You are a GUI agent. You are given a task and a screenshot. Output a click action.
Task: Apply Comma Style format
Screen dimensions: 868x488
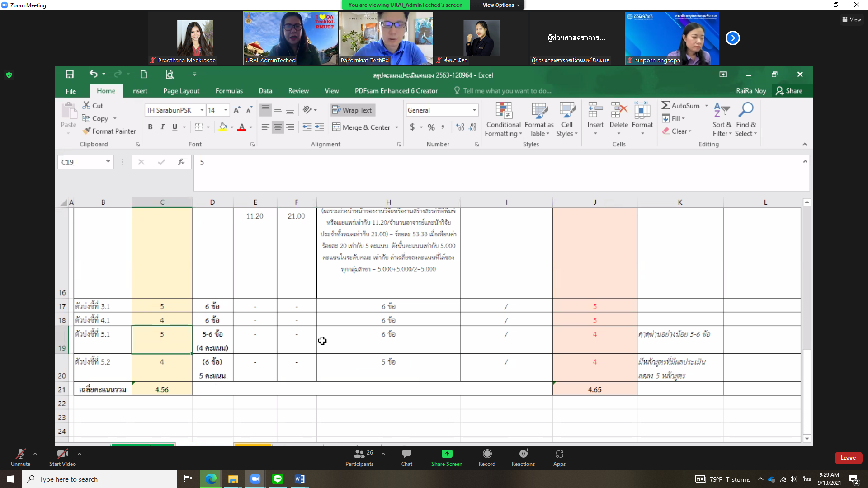[443, 127]
